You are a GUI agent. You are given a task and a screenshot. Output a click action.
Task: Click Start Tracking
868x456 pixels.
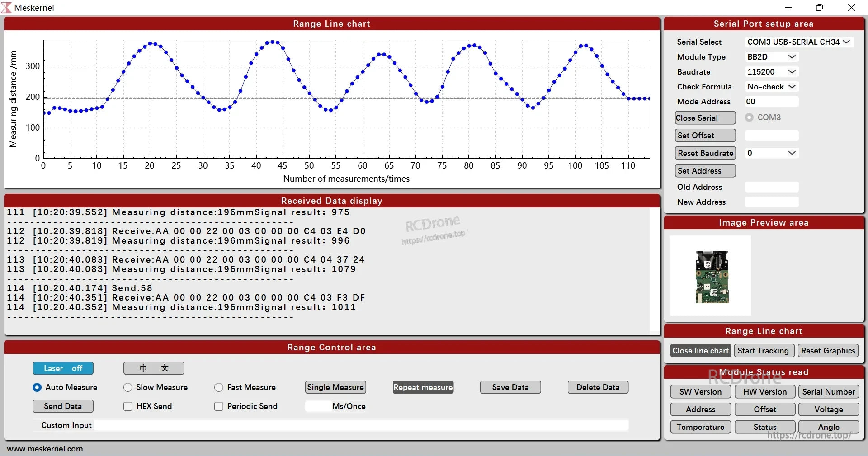point(764,351)
